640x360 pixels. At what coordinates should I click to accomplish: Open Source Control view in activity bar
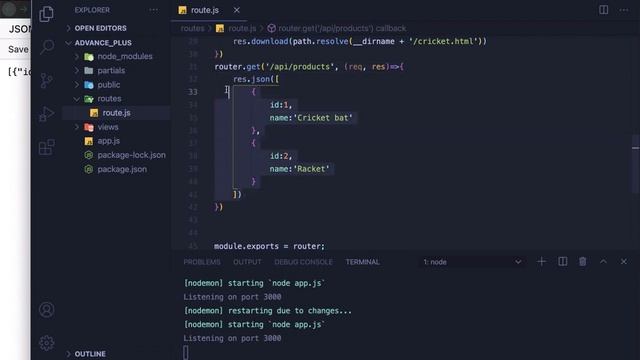coord(47,80)
